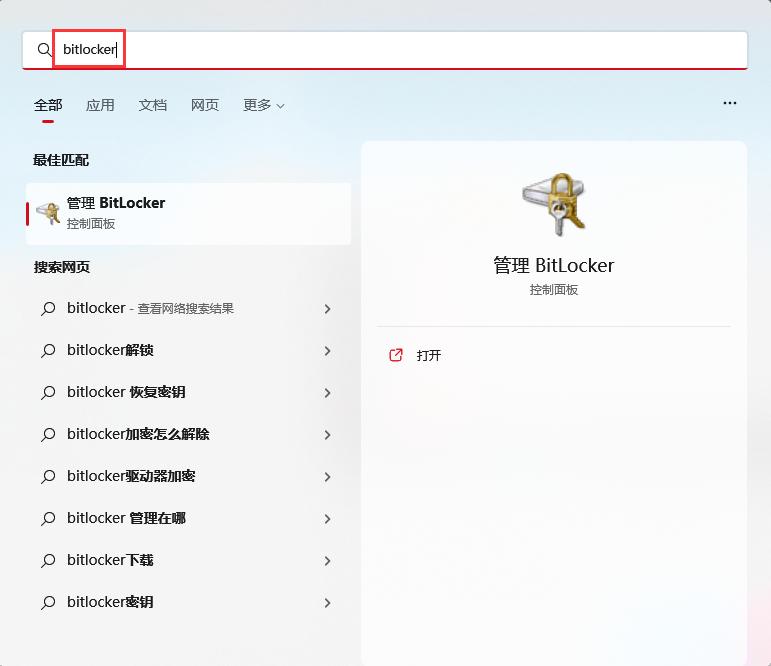Click search icon beside bitlocker下载

(x=48, y=561)
